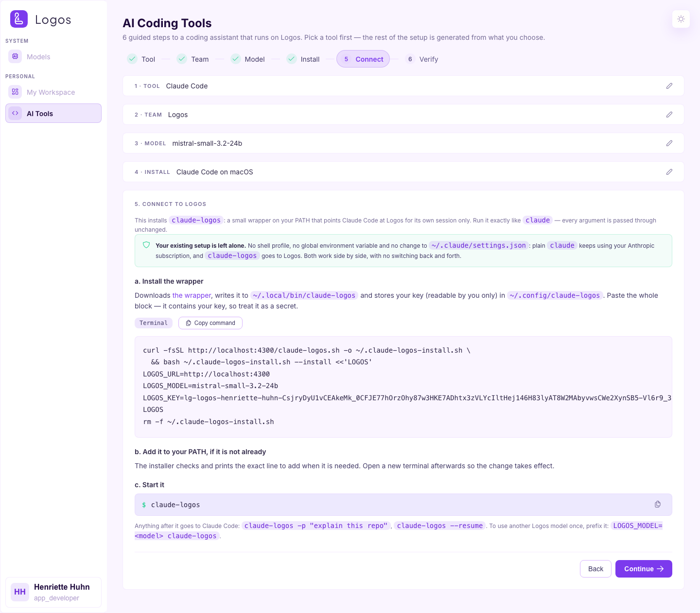This screenshot has width=700, height=613.
Task: Edit the Model row with pencil icon
Action: click(x=669, y=143)
